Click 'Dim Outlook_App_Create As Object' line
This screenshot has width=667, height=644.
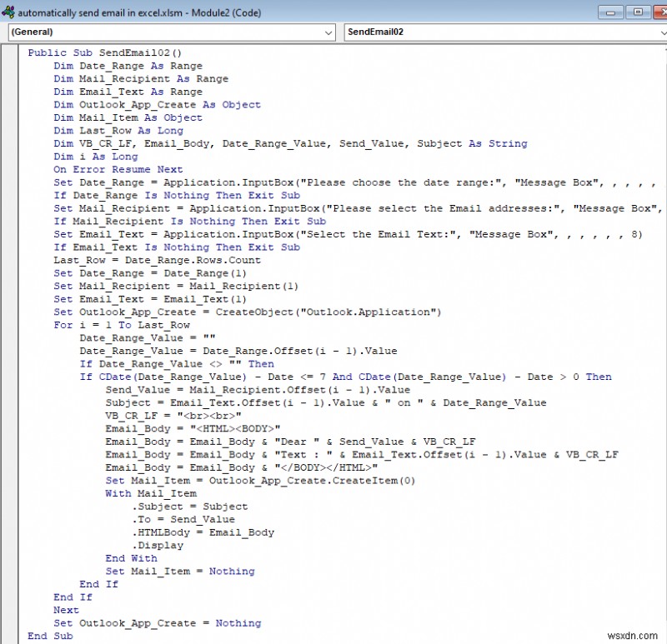[157, 105]
